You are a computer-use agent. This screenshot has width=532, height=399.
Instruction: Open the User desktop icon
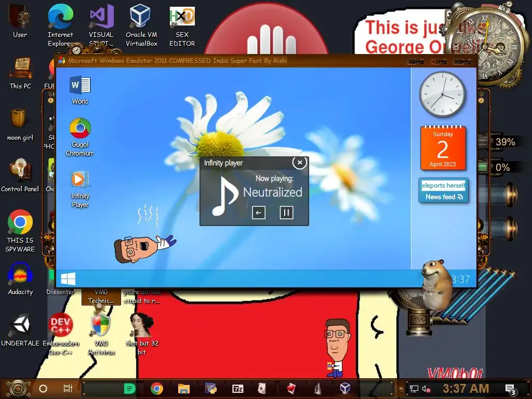20,20
